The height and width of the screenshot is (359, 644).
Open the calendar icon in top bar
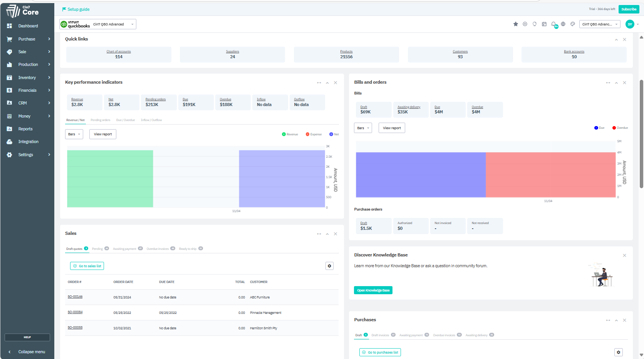(544, 24)
